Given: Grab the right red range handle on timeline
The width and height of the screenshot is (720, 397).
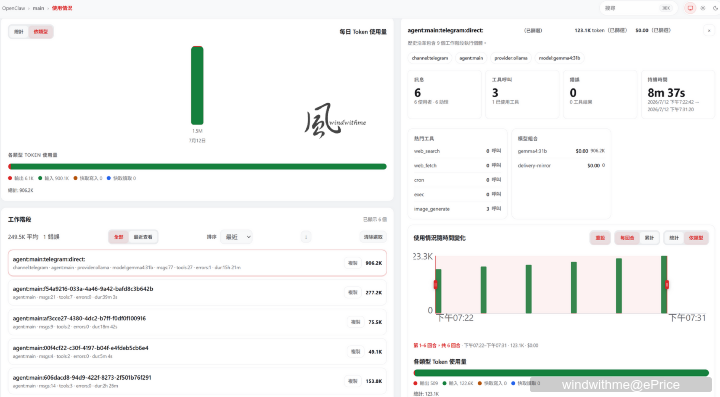Looking at the screenshot, I should pos(667,285).
